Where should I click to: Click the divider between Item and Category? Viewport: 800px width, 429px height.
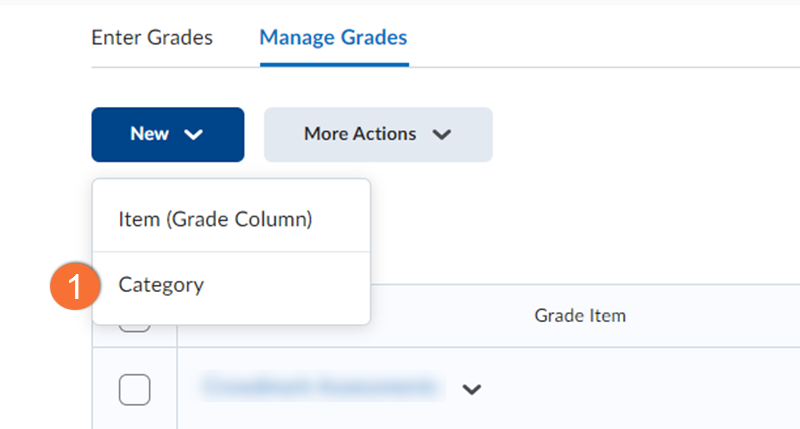click(231, 252)
